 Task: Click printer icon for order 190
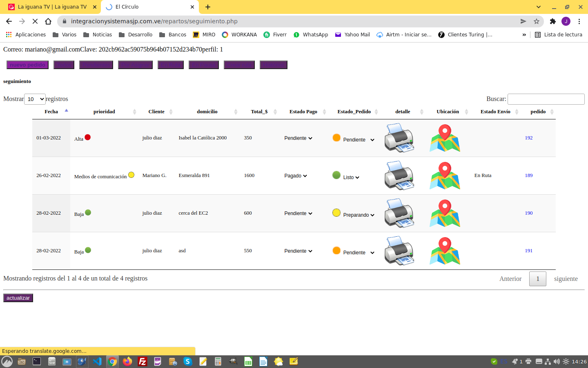(x=399, y=213)
